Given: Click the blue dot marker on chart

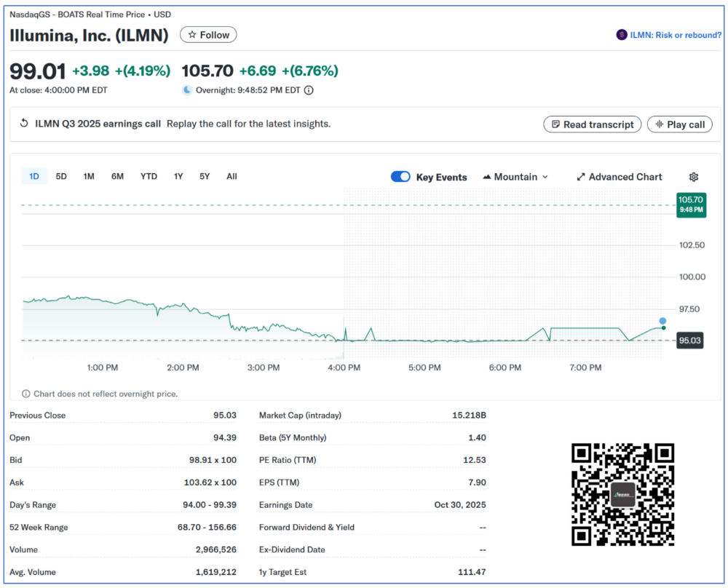Looking at the screenshot, I should 662,321.
